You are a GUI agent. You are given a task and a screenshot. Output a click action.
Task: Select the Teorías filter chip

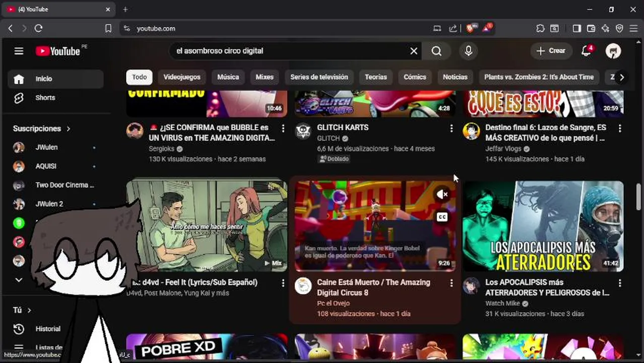376,77
